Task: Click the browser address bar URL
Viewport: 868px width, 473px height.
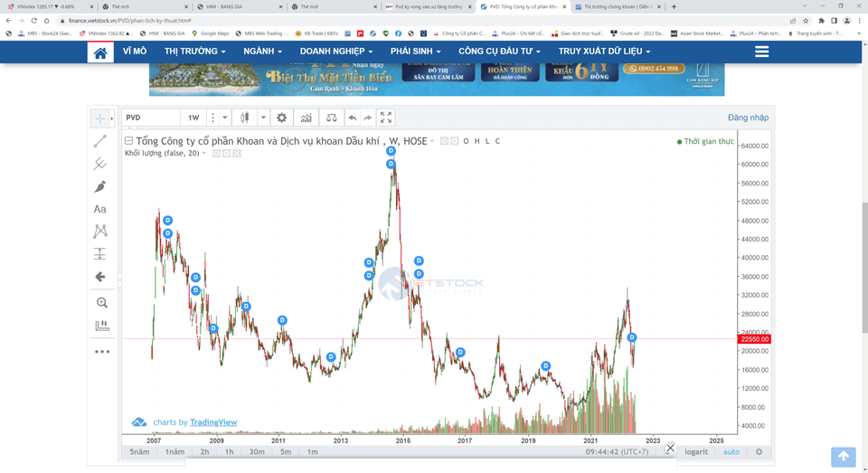Action: tap(129, 21)
